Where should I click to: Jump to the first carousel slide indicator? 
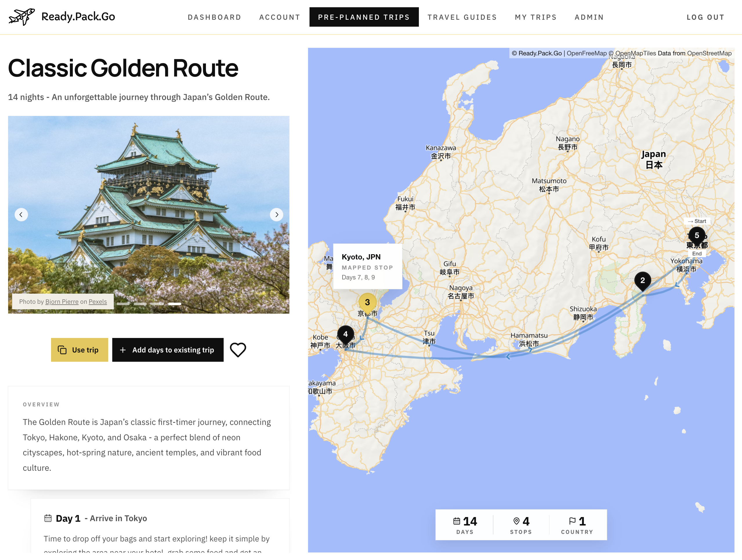tap(123, 304)
